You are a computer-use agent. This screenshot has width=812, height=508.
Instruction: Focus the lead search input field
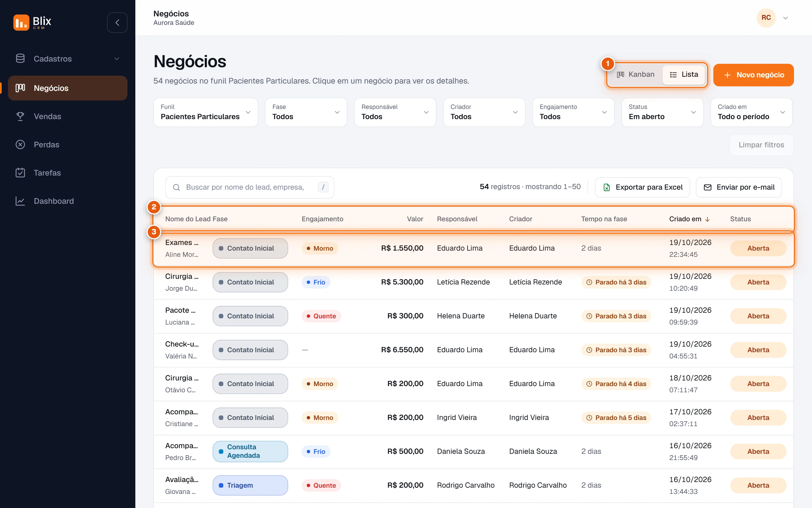click(249, 187)
